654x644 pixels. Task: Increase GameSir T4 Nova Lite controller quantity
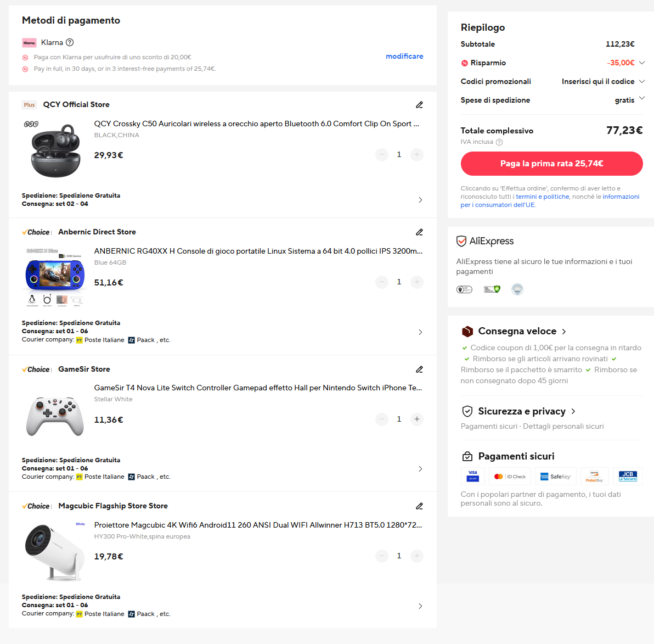pyautogui.click(x=417, y=419)
